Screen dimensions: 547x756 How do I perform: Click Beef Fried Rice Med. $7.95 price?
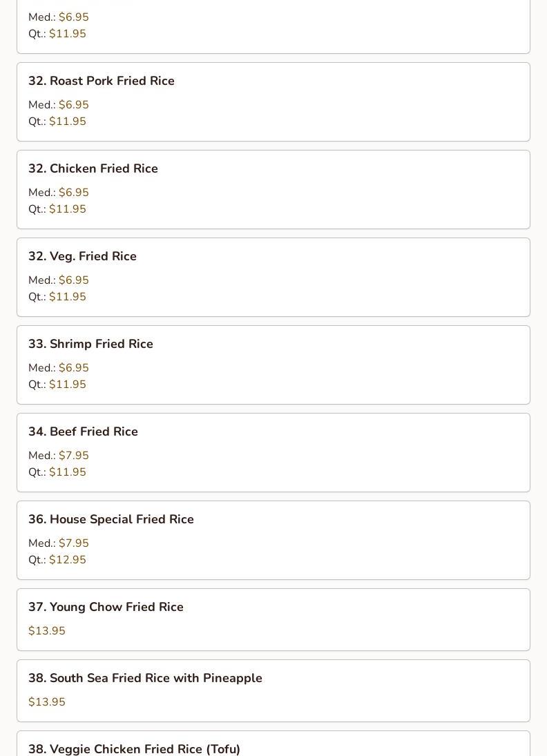(x=74, y=456)
